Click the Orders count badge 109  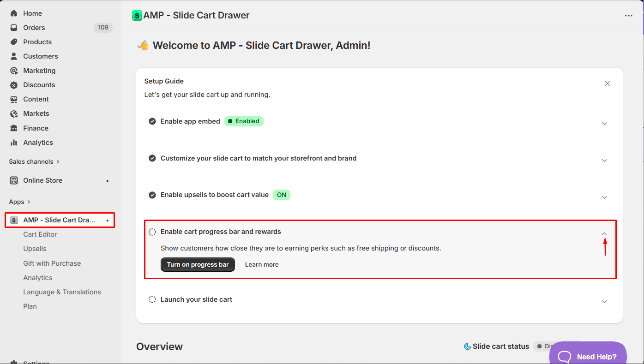103,28
